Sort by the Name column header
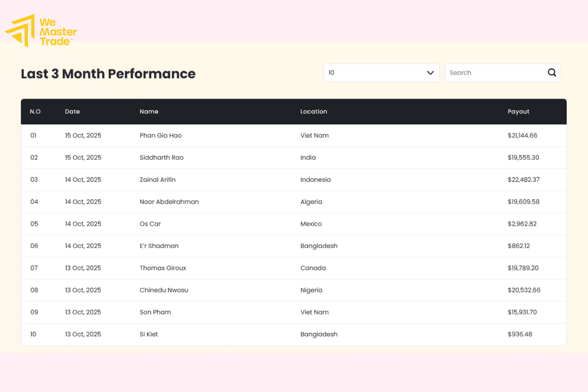The image size is (588, 392). click(x=149, y=112)
